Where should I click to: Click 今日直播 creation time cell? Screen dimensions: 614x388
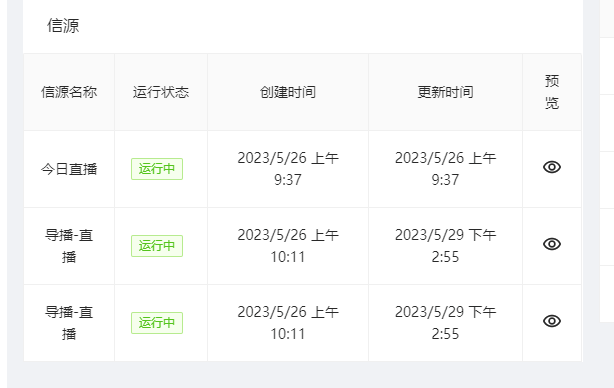tap(288, 169)
